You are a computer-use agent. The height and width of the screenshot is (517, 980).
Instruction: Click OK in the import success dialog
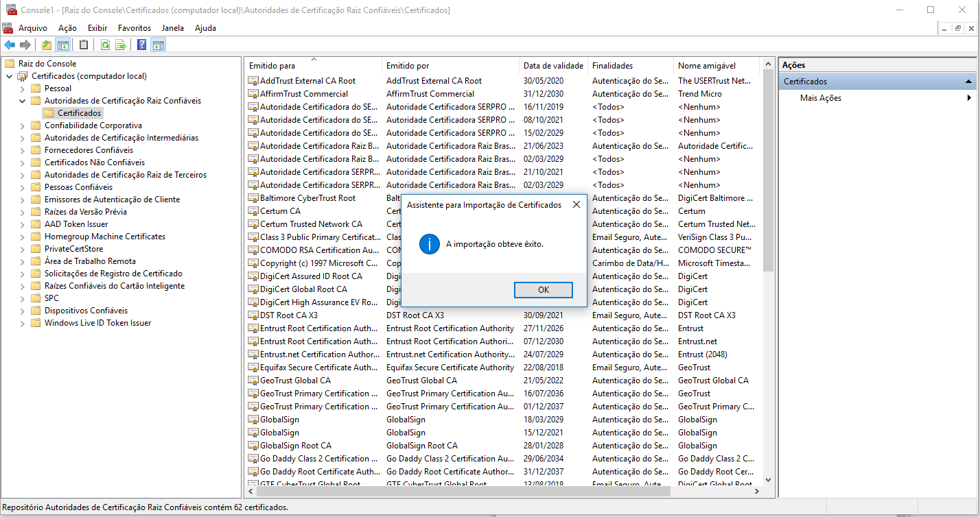(x=544, y=290)
